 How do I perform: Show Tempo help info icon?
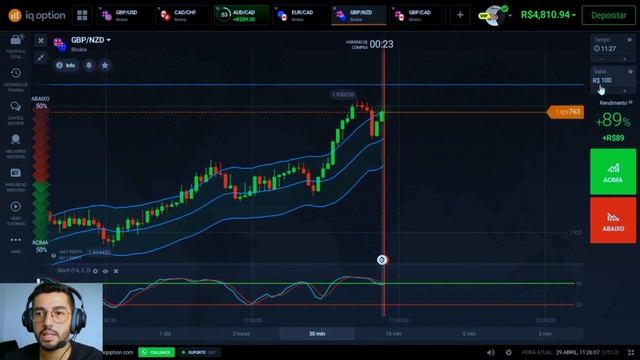[630, 40]
